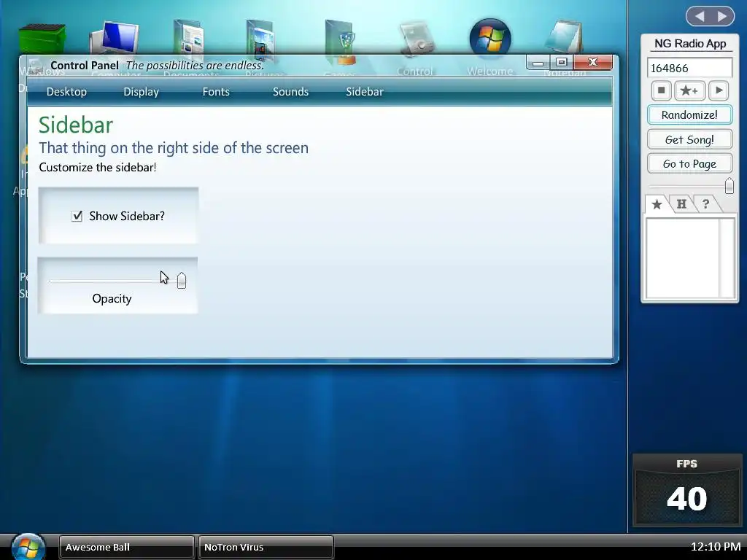Go to next sidebar gadget page arrow

[x=722, y=17]
